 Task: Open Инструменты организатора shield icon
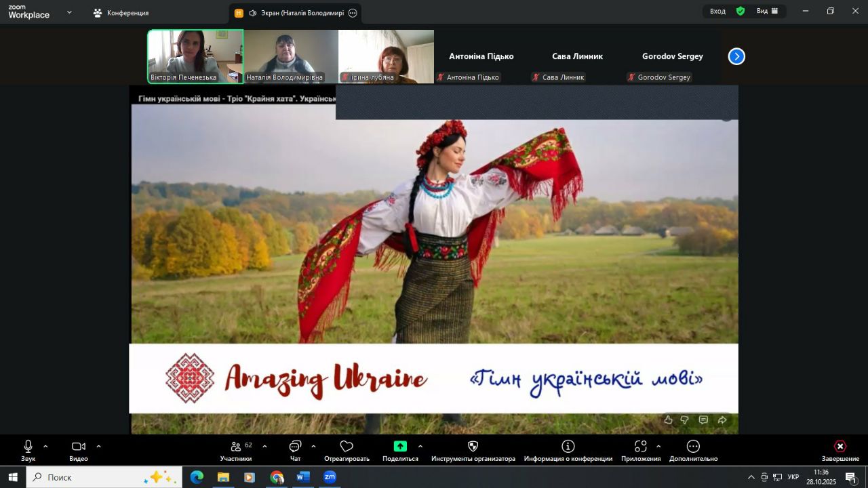473,447
